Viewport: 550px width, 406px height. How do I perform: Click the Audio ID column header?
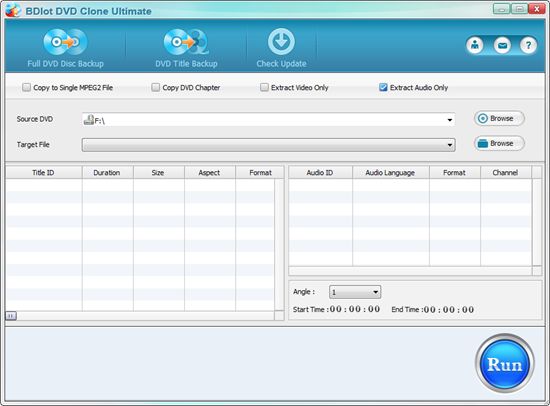tap(320, 173)
